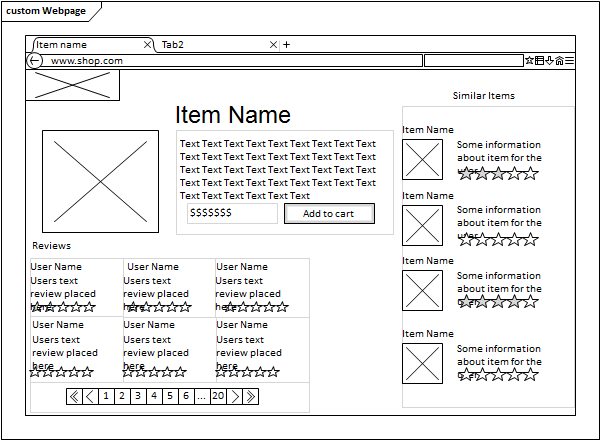600x440 pixels.
Task: Select the 'Item name' browser tab
Action: pos(80,45)
